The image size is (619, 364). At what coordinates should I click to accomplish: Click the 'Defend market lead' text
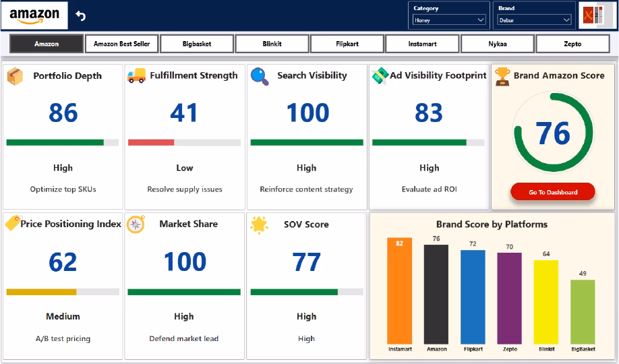184,338
